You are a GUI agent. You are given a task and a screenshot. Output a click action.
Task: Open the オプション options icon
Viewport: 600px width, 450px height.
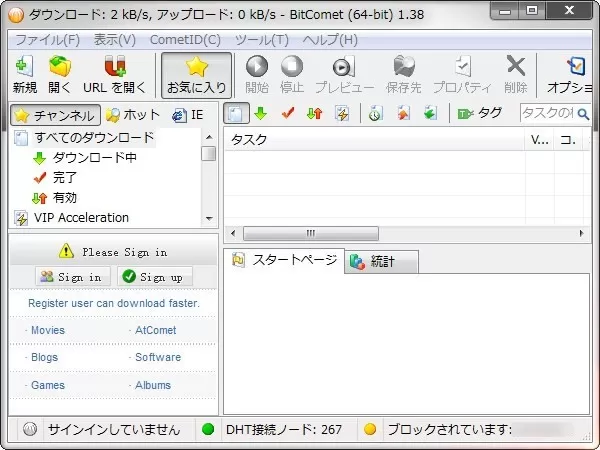tap(576, 67)
